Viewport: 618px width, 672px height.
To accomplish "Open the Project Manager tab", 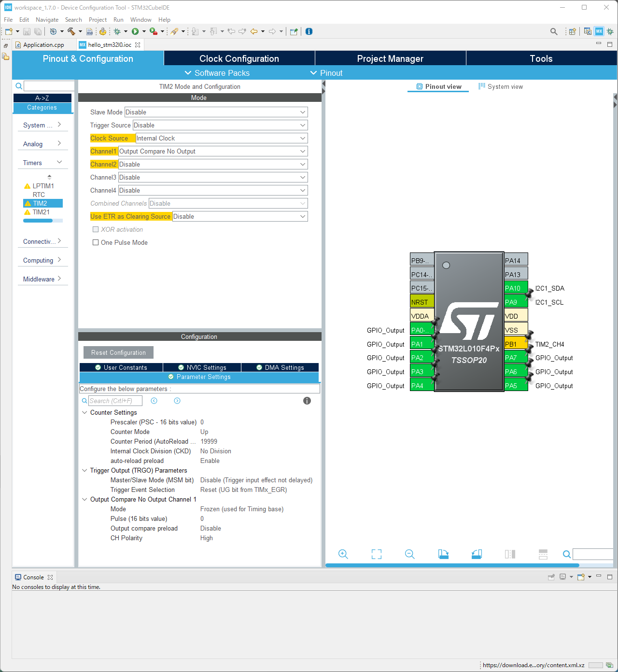I will pyautogui.click(x=390, y=58).
